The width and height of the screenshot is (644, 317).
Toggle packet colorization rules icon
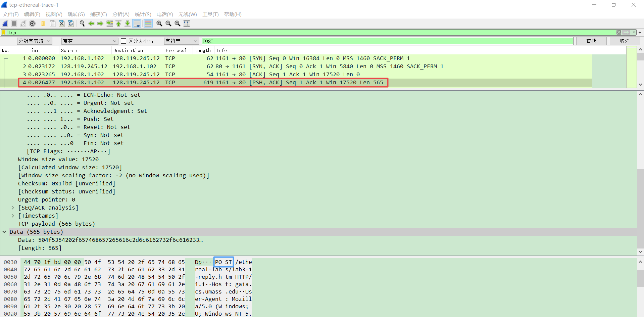(148, 24)
